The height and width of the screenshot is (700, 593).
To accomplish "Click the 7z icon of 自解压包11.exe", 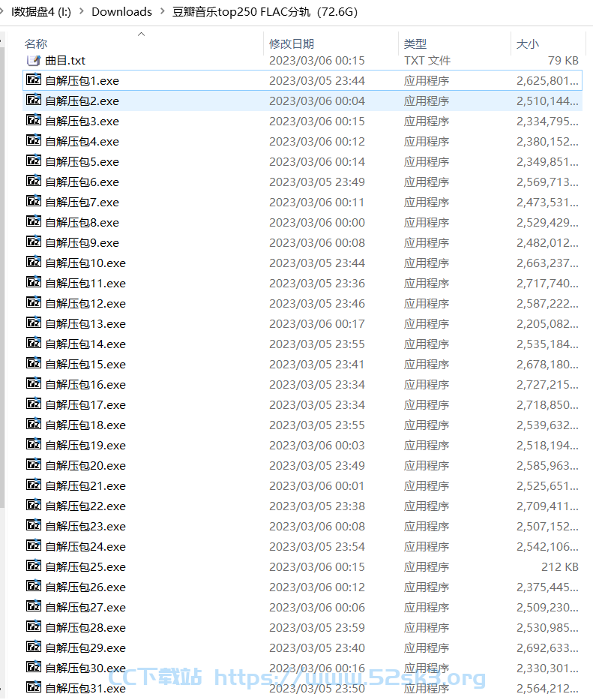I will pyautogui.click(x=34, y=282).
